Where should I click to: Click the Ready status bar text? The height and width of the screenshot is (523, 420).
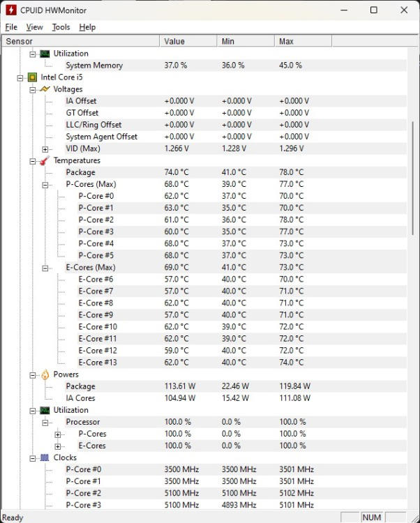(x=13, y=517)
